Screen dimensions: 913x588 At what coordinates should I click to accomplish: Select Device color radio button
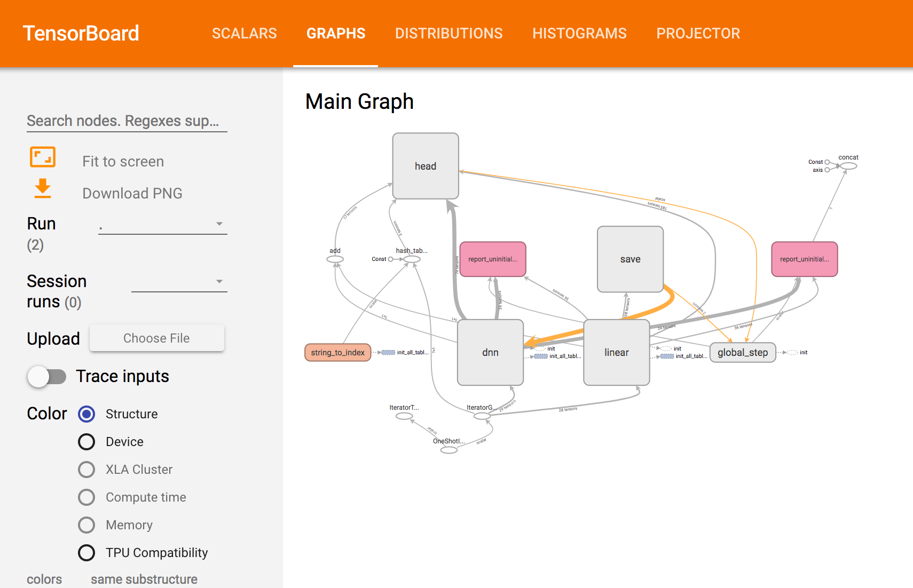[x=86, y=442]
